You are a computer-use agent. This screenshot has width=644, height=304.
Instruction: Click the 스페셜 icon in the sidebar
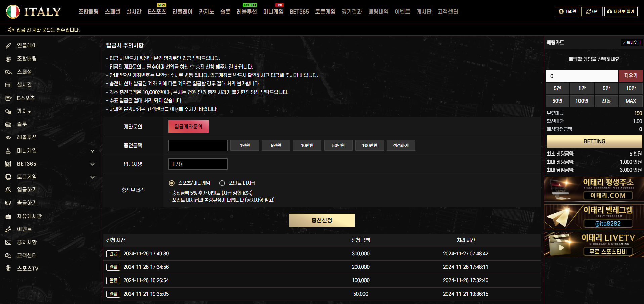click(8, 72)
